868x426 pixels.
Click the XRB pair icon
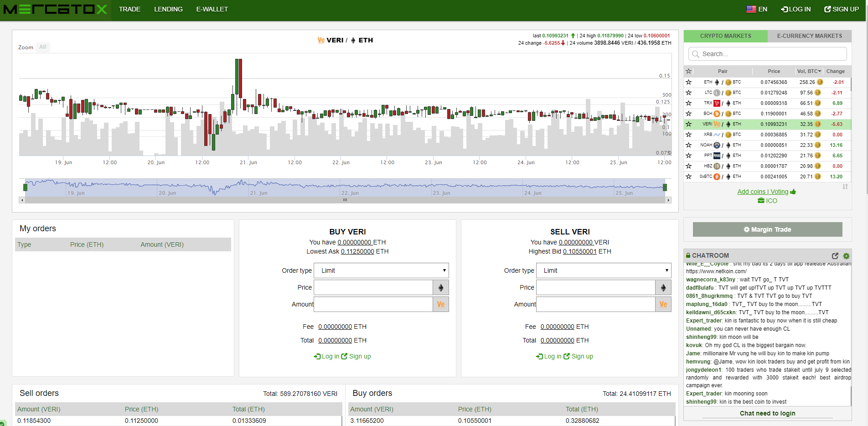coord(717,135)
